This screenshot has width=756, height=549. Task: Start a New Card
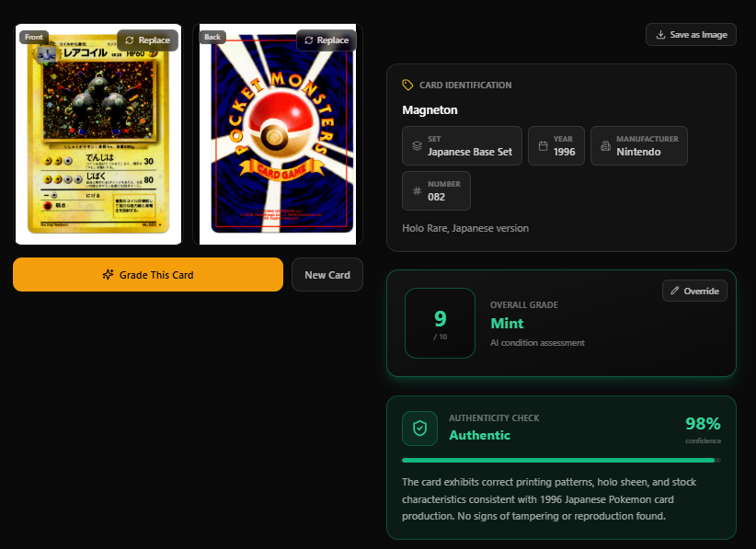[x=327, y=275]
